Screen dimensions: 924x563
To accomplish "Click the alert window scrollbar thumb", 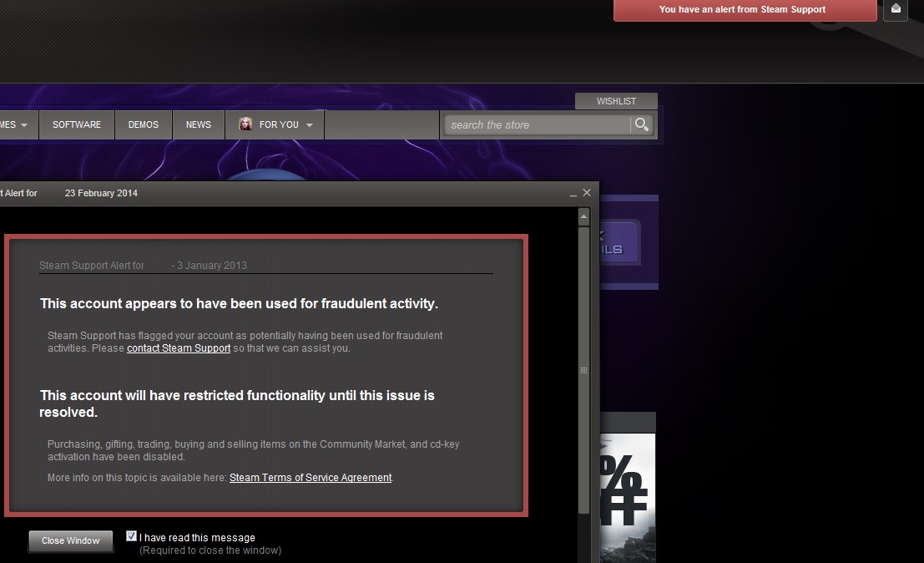I will click(583, 370).
